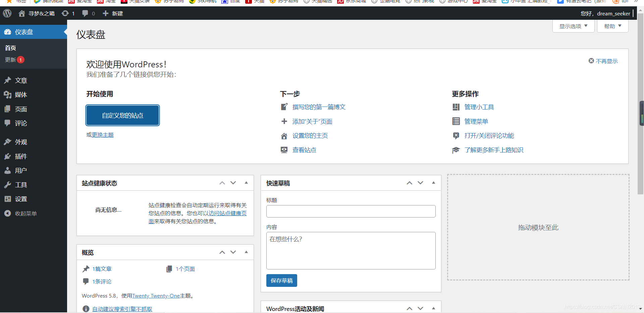The image size is (644, 313).
Task: Click the settings icon beside 设置
Action: (x=8, y=199)
